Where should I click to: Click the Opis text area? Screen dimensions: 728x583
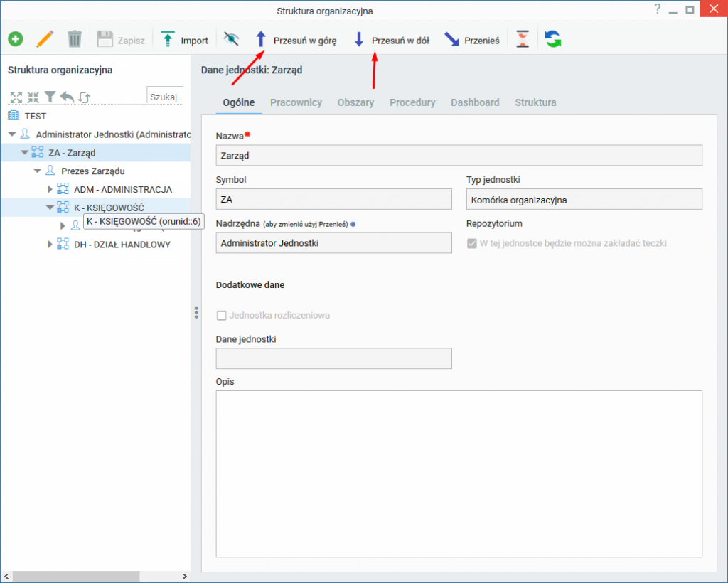click(459, 474)
